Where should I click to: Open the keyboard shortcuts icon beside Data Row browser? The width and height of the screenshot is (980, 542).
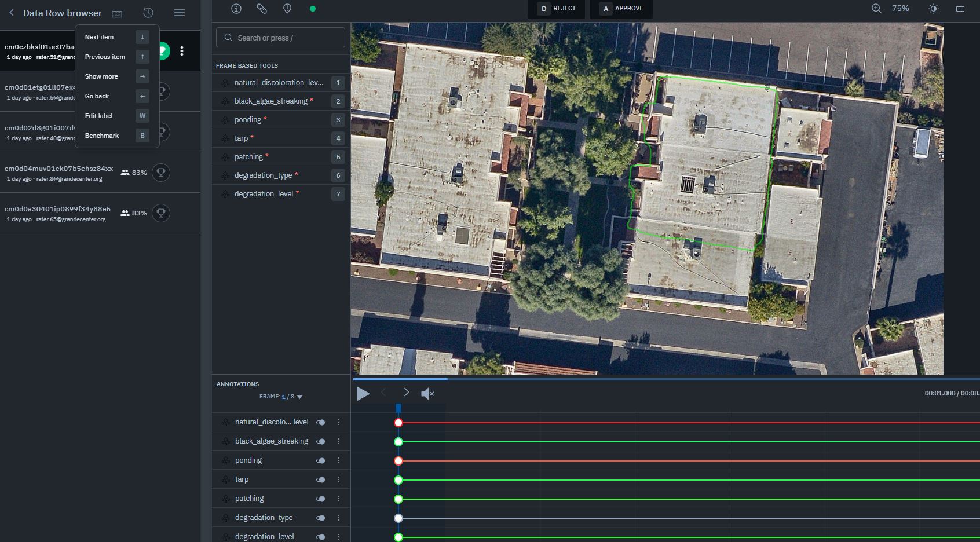pos(116,13)
